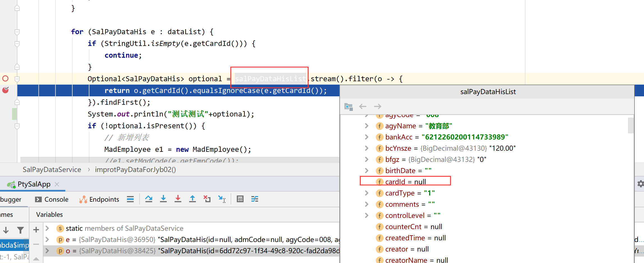Click the Drop Frame icon
Image resolution: width=644 pixels, height=263 pixels.
click(207, 199)
